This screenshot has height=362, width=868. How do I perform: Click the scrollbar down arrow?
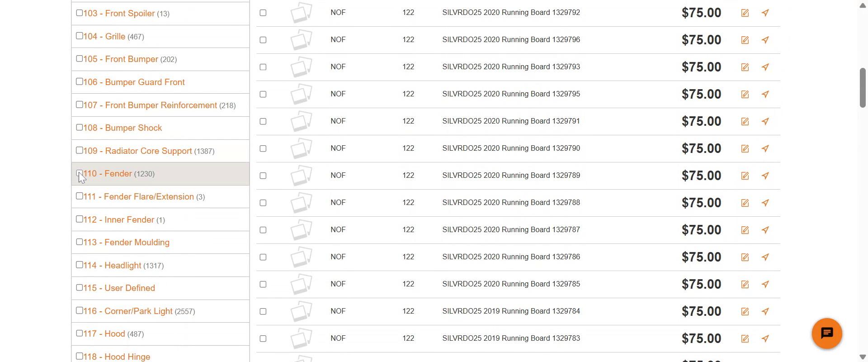coord(863,357)
